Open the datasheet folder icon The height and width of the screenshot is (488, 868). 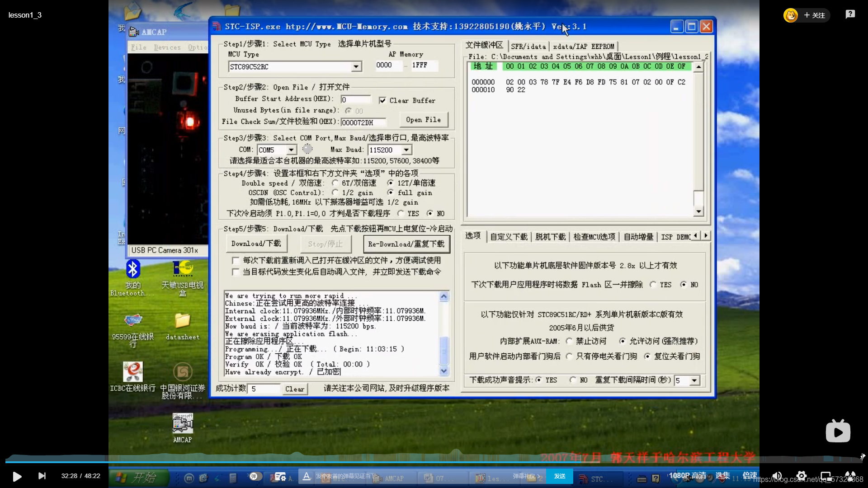click(x=183, y=321)
